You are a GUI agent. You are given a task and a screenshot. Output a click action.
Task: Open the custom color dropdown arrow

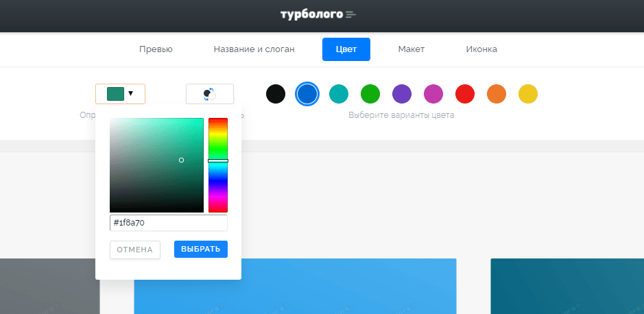tap(130, 94)
